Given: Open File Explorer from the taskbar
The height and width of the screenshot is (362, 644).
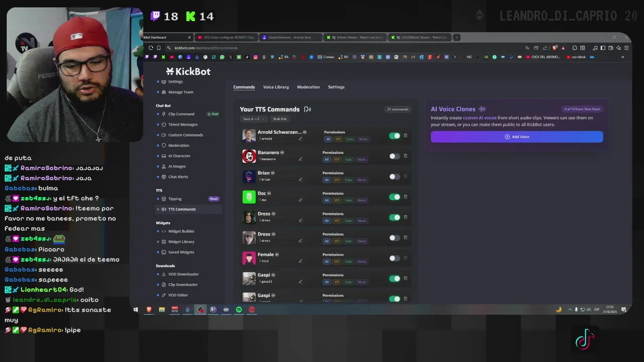Looking at the screenshot, I should [x=162, y=310].
